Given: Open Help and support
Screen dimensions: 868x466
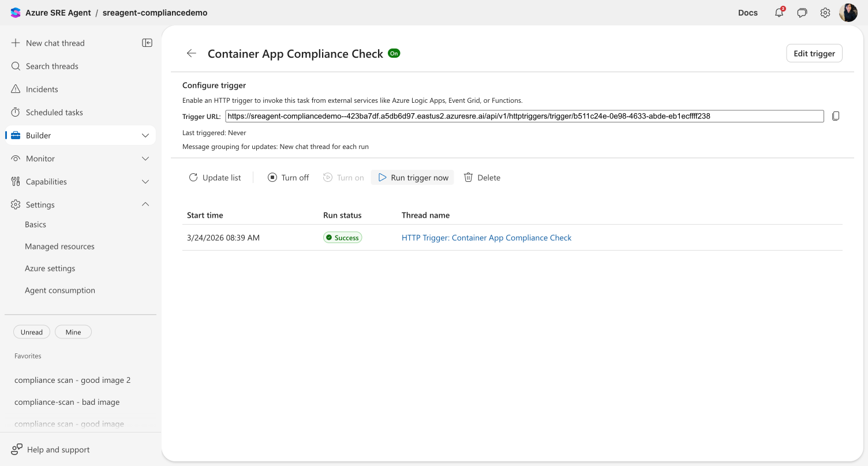Looking at the screenshot, I should pos(58,449).
